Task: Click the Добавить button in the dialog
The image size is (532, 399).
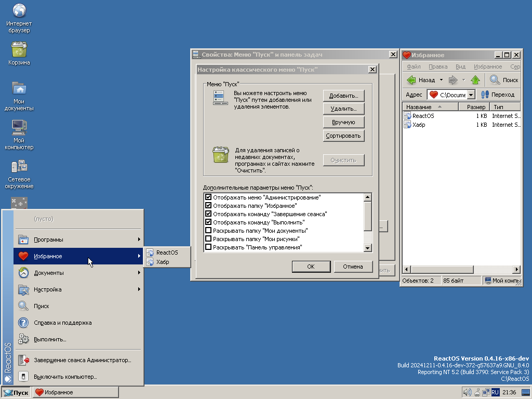Action: tap(343, 95)
